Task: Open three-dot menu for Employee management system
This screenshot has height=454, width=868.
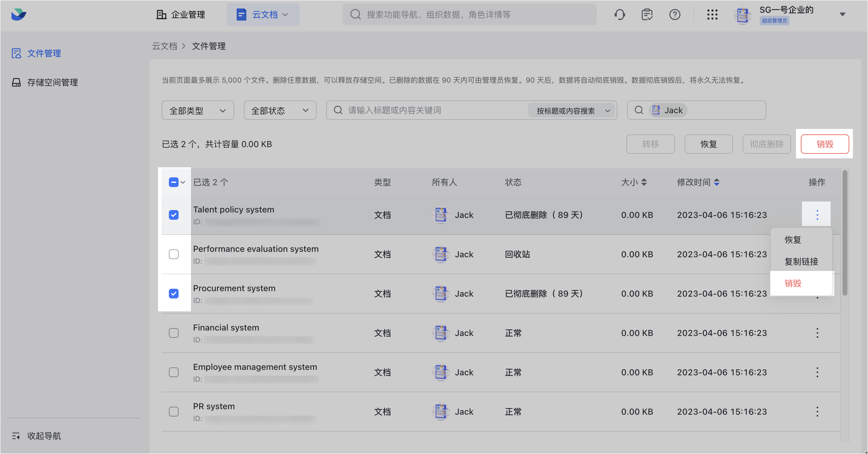Action: [x=817, y=373]
